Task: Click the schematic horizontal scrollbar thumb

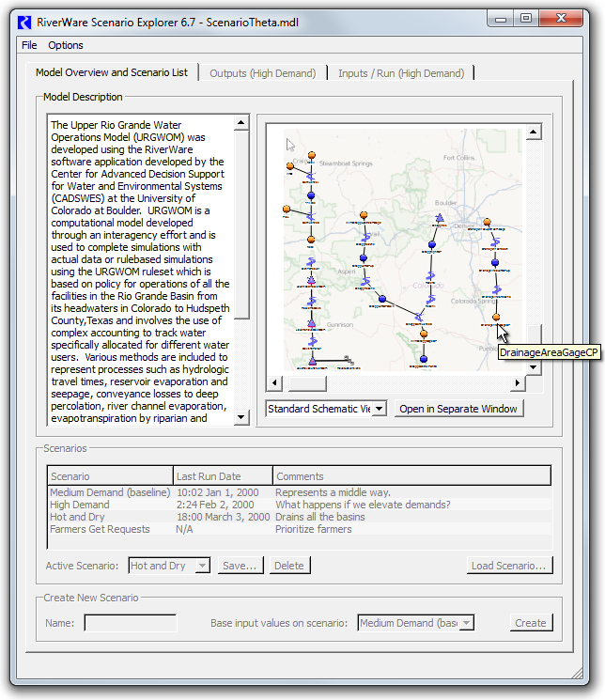Action: [307, 383]
